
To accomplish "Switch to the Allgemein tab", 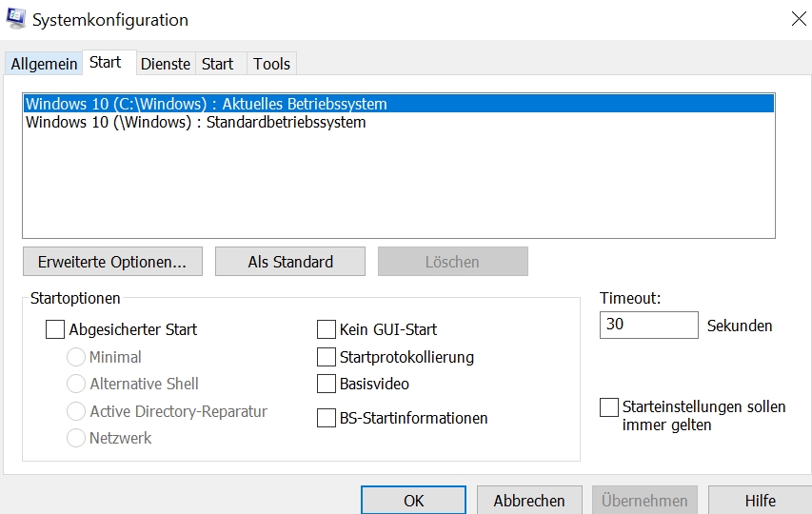I will click(44, 64).
